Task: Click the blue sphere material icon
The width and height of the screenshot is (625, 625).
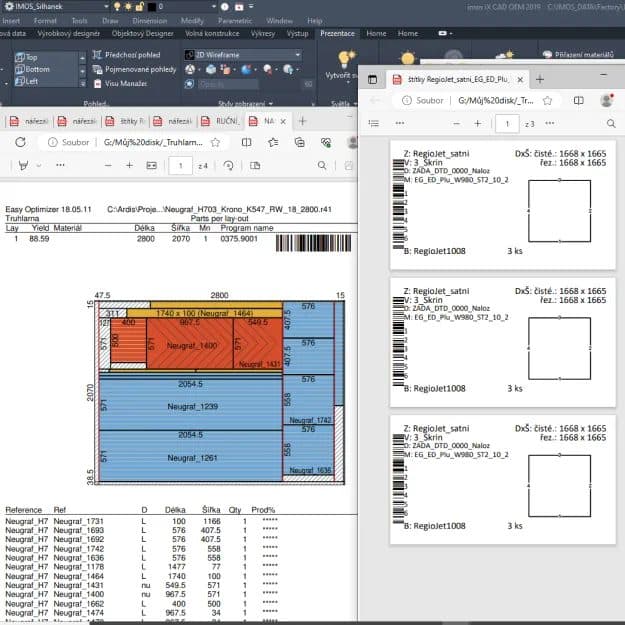Action: 246,70
